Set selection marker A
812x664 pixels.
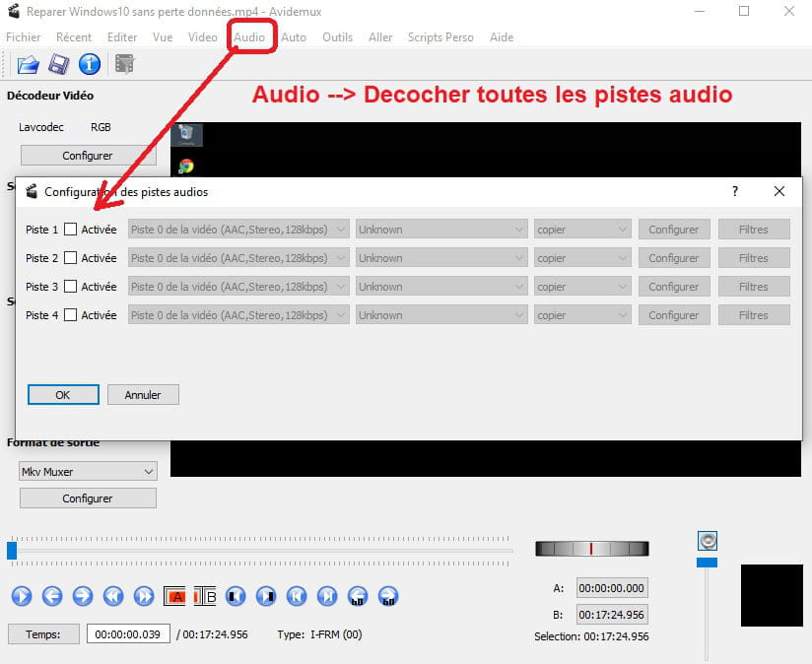pyautogui.click(x=176, y=596)
